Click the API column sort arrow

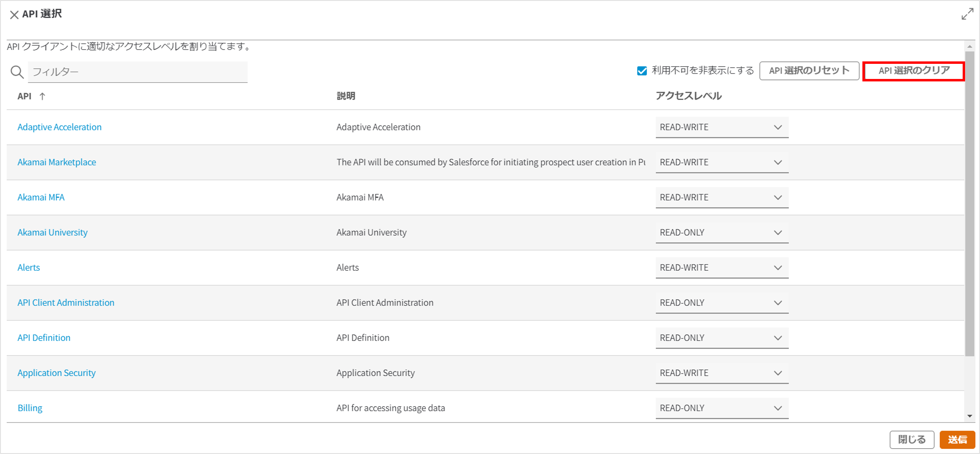tap(42, 96)
